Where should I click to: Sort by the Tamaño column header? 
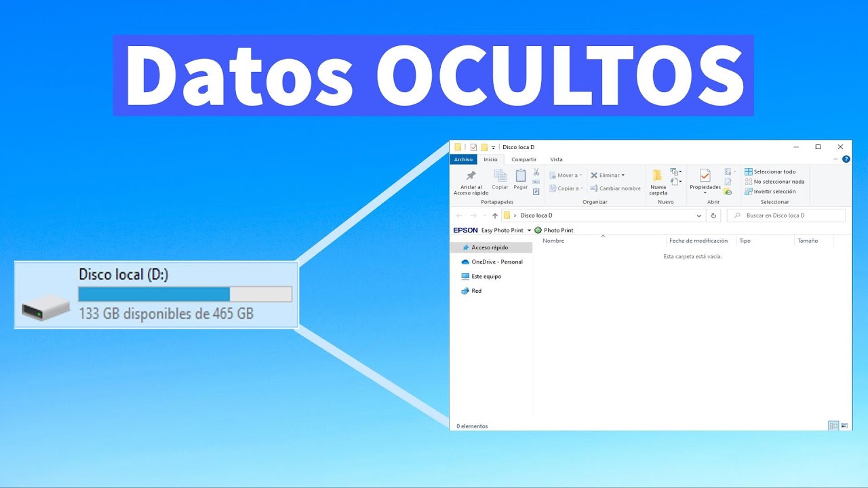808,241
